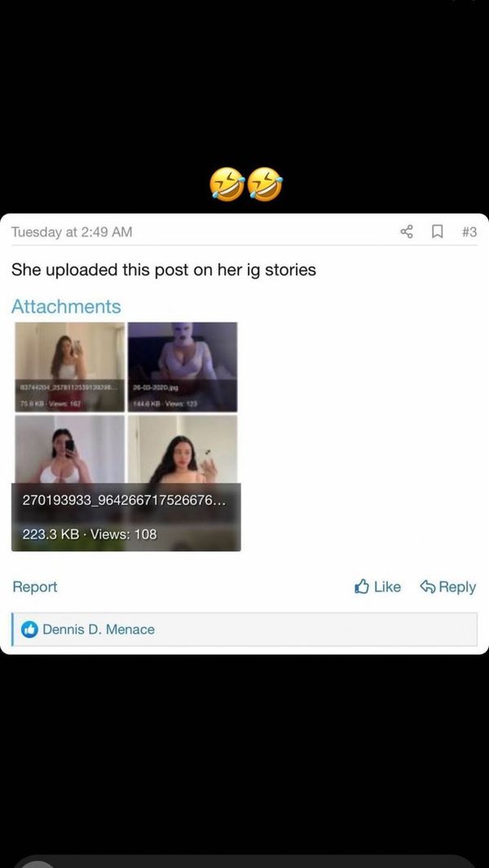
Task: Tap the second laughing emoji sticker
Action: tap(265, 184)
